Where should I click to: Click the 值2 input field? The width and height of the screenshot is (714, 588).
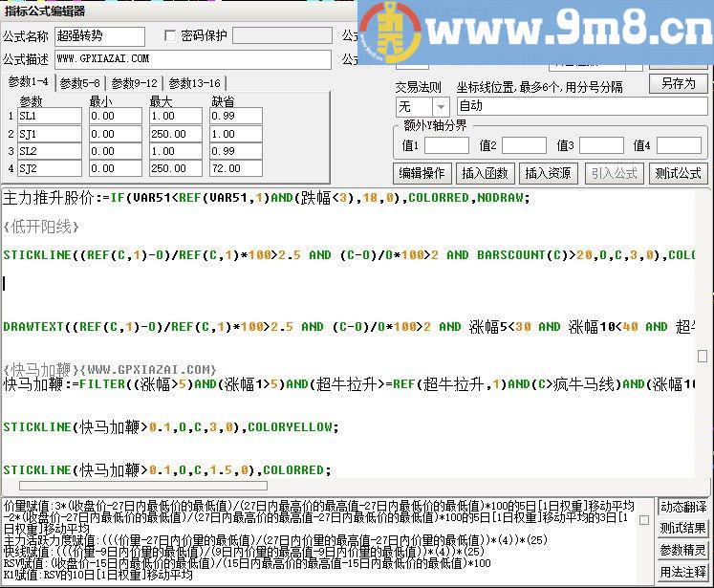(524, 145)
